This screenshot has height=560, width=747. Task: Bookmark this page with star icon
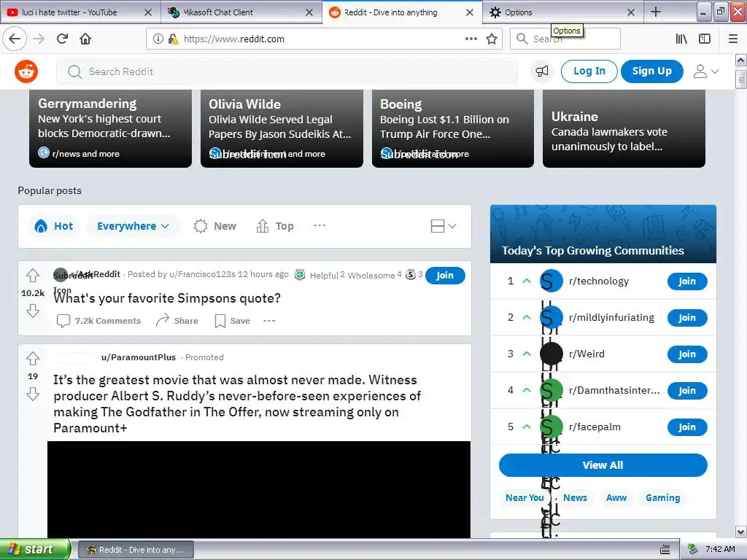pyautogui.click(x=492, y=39)
